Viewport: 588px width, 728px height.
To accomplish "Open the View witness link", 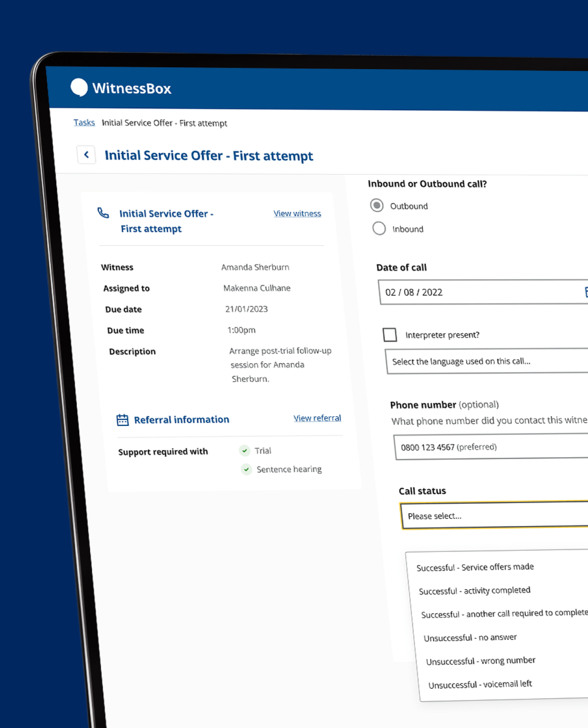I will click(297, 213).
